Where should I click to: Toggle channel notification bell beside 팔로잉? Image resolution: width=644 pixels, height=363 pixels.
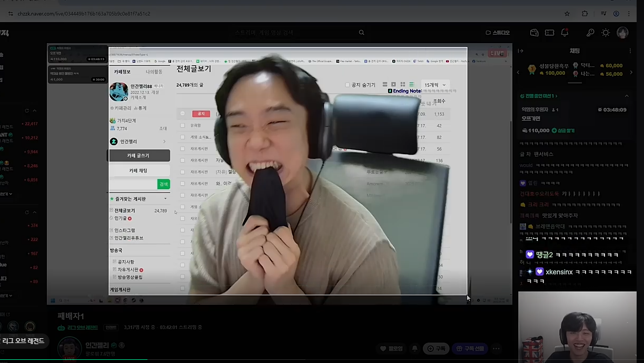pos(415,348)
